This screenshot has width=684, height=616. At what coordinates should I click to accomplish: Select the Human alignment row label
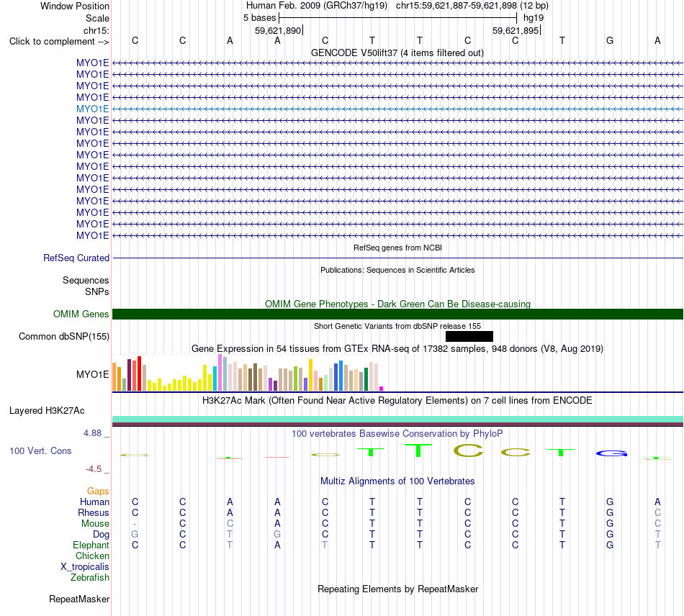(x=94, y=502)
